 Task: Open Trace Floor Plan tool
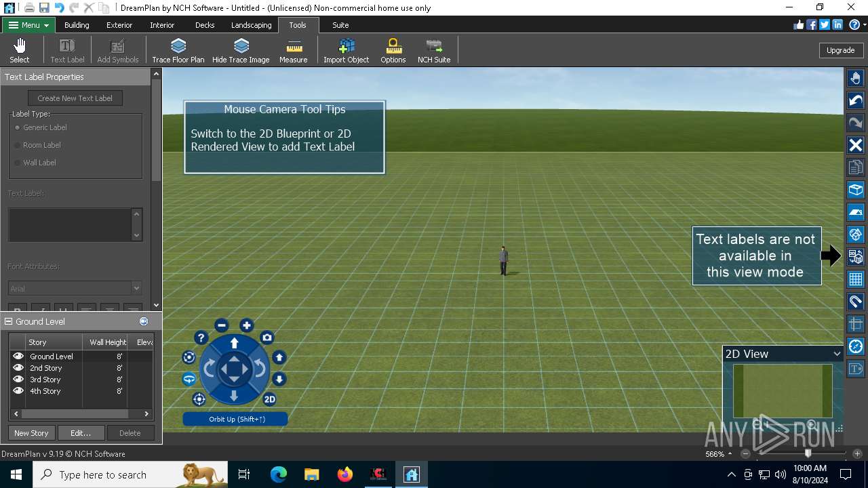pyautogui.click(x=178, y=51)
